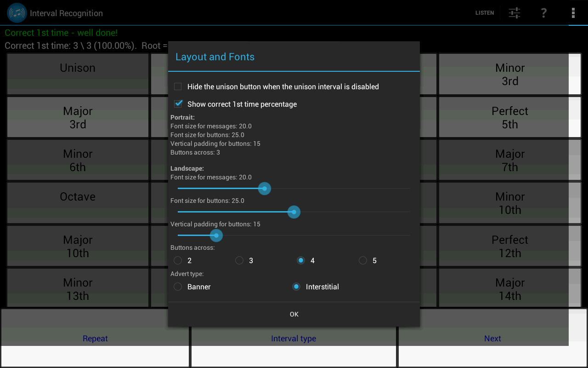Click portrait 'Buttons across: 3' text
Screen dimensions: 588x368
coord(195,152)
